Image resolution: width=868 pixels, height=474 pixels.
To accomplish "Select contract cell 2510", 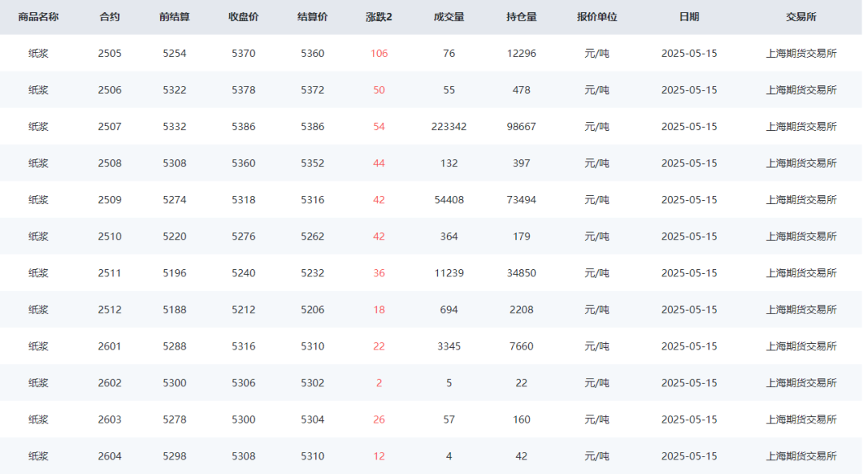I will 109,237.
